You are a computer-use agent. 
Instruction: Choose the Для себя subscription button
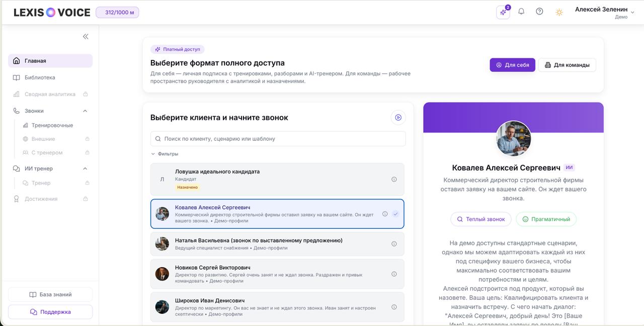512,65
